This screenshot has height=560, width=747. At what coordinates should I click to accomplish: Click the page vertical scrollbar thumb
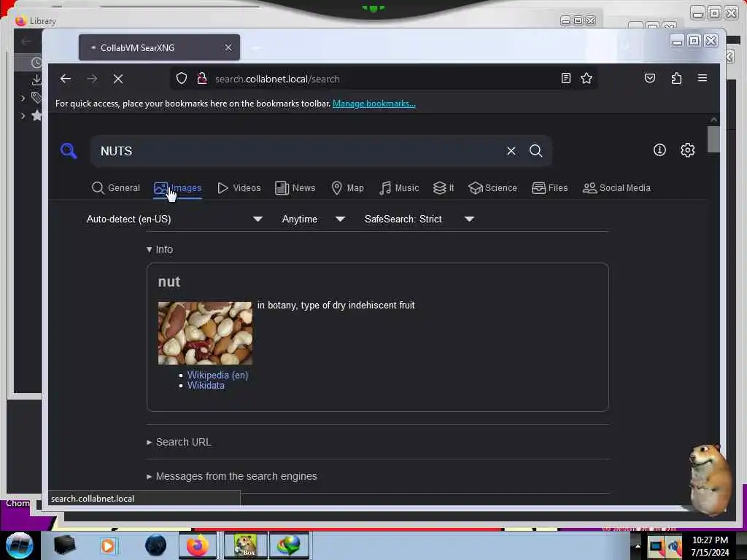click(x=713, y=139)
